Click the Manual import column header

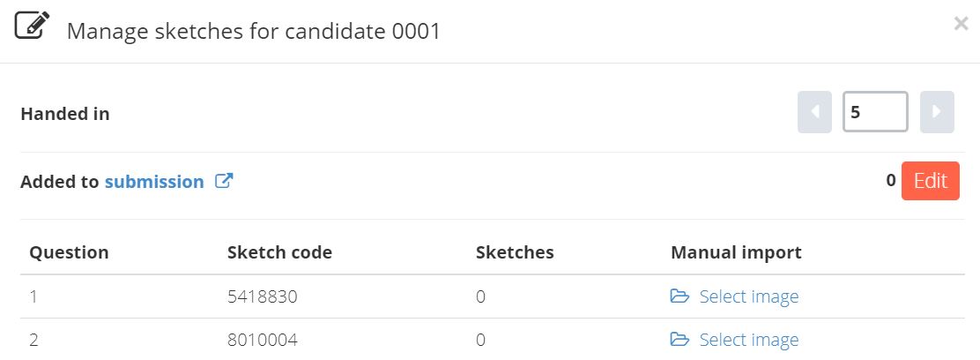click(736, 252)
